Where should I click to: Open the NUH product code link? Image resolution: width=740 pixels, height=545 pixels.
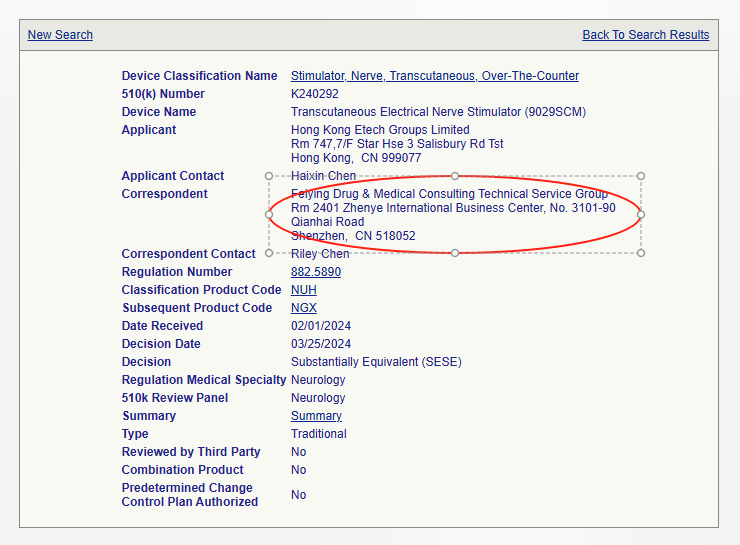pyautogui.click(x=303, y=290)
